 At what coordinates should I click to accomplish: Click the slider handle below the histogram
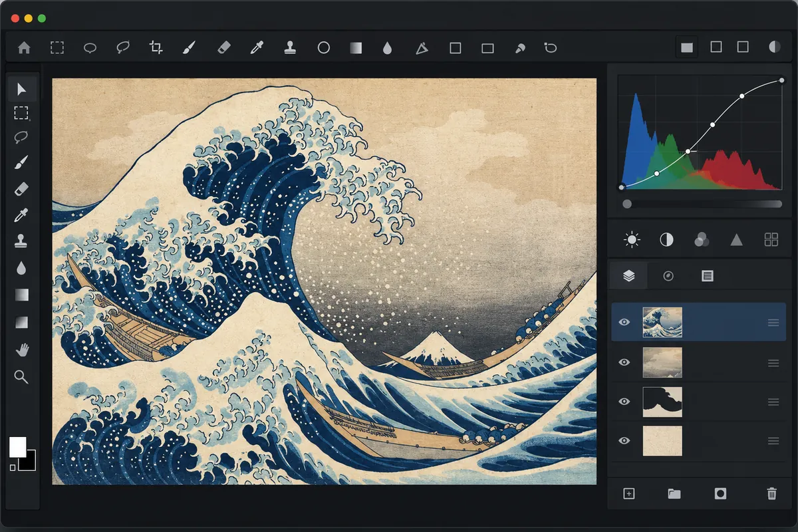point(627,204)
